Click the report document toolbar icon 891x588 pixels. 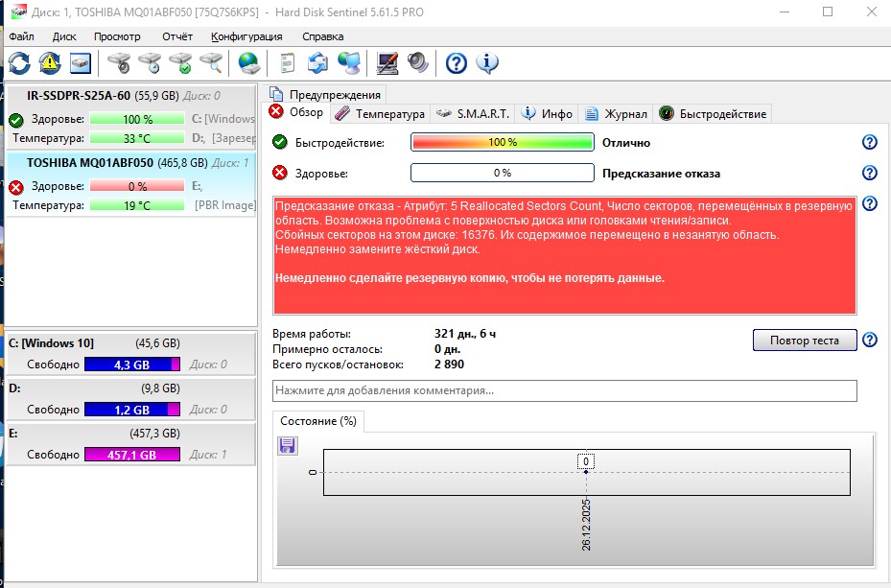287,63
